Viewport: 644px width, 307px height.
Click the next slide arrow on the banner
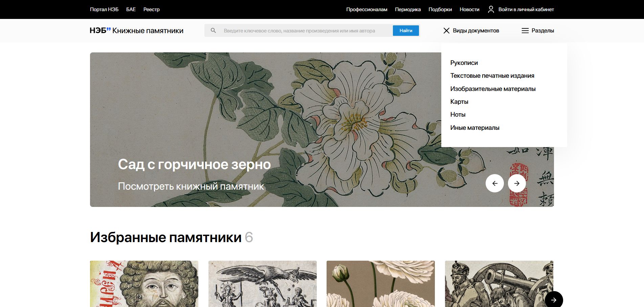pyautogui.click(x=517, y=183)
